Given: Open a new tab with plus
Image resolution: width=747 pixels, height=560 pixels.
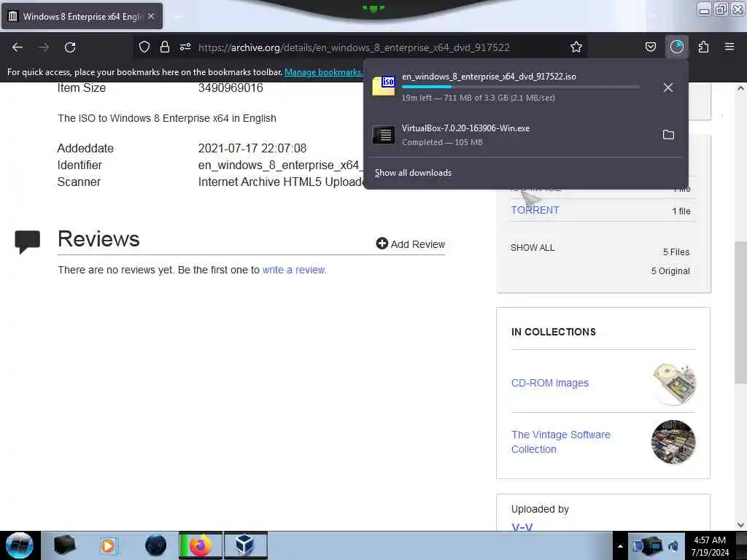Looking at the screenshot, I should click(x=178, y=17).
